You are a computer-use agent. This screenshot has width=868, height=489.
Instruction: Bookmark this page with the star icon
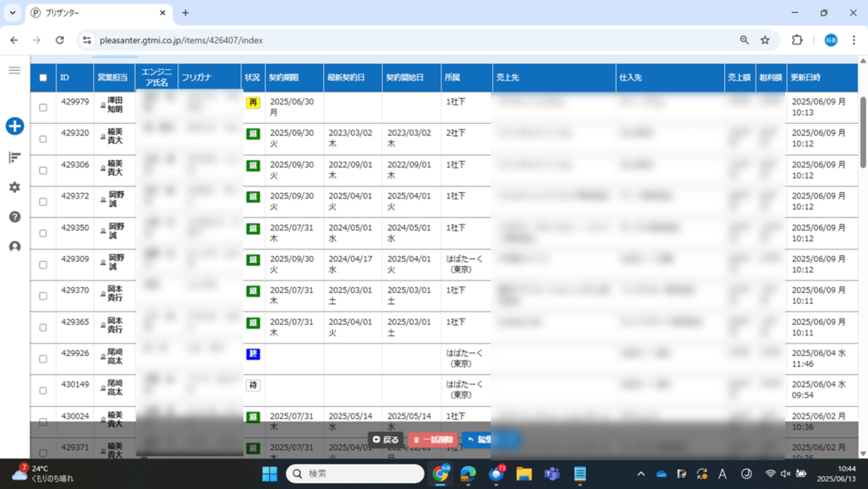point(765,40)
